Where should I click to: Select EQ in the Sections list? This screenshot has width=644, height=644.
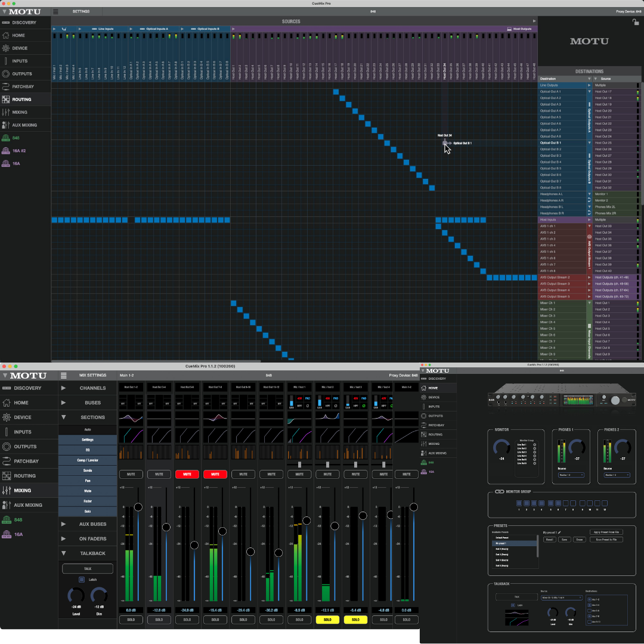click(x=88, y=450)
